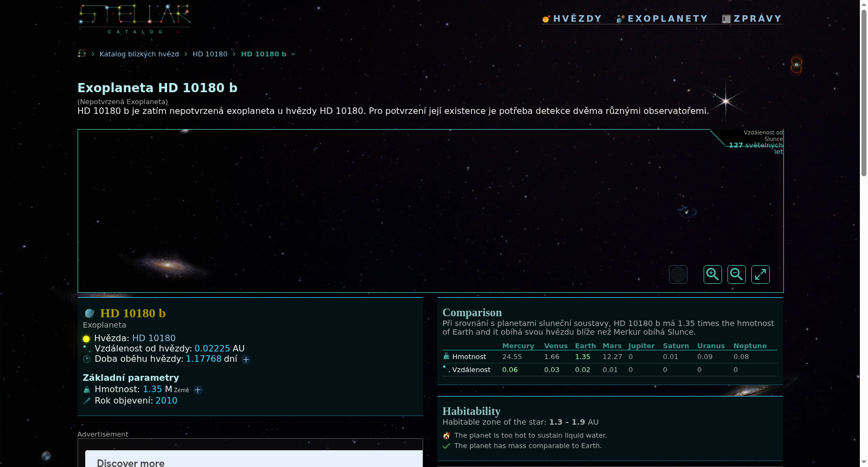This screenshot has width=868, height=467.
Task: Click the 12.27 Mars mass value
Action: point(612,357)
